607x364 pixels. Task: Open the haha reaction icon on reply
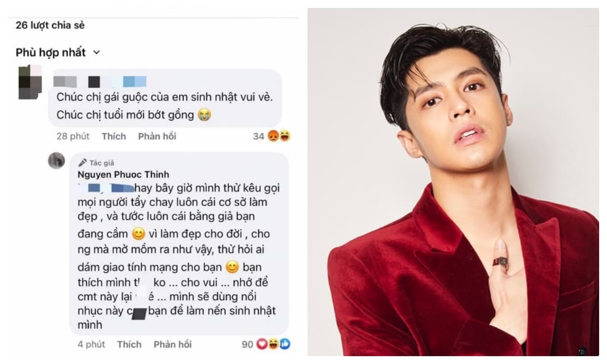pos(273,344)
